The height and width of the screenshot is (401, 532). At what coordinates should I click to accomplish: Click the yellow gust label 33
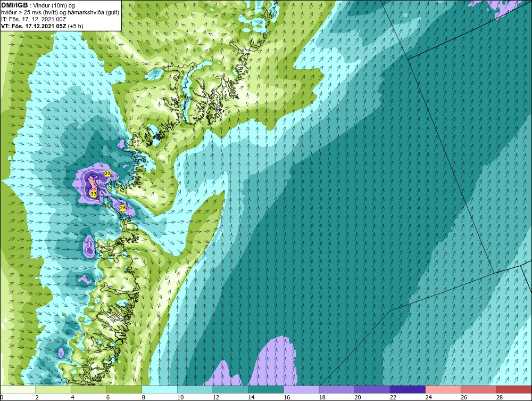[93, 194]
